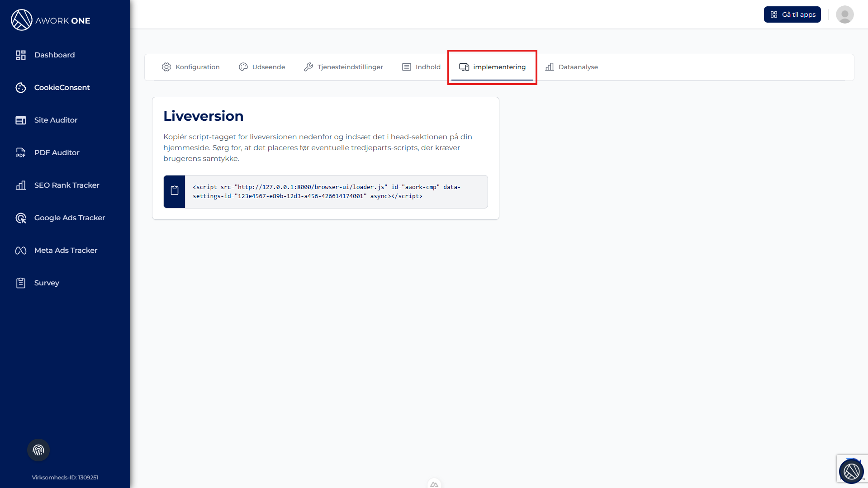Viewport: 868px width, 488px height.
Task: Click the Google Ads Tracker target icon
Action: tap(21, 218)
